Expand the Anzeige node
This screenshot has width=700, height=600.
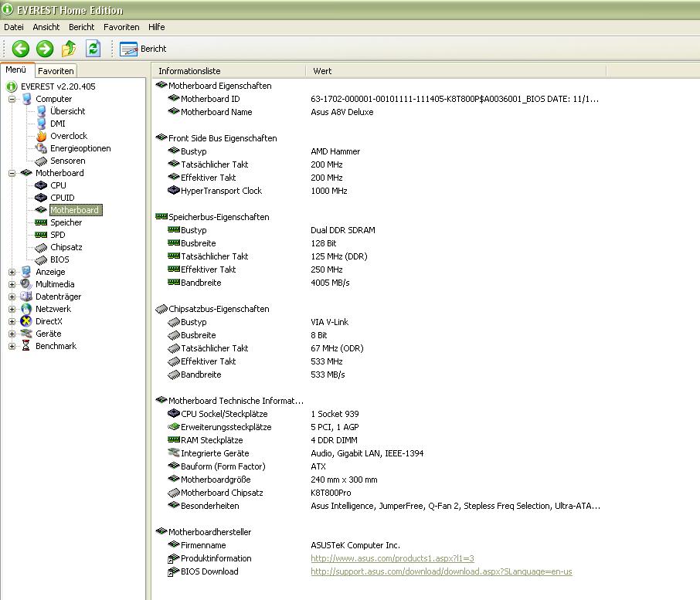(12, 272)
